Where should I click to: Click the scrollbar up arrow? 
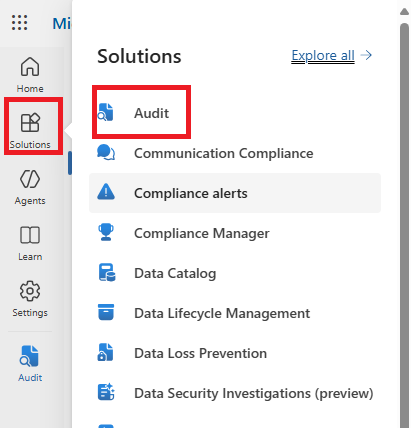(404, 12)
